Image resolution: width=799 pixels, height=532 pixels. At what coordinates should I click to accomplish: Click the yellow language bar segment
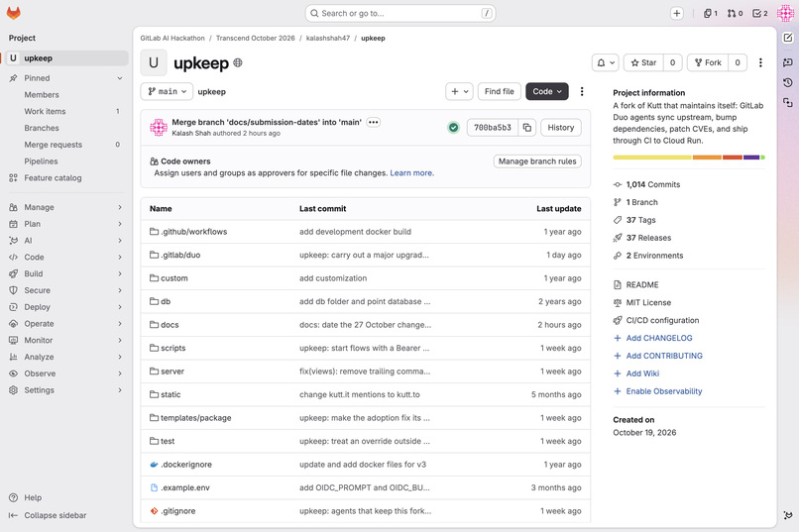tap(652, 158)
